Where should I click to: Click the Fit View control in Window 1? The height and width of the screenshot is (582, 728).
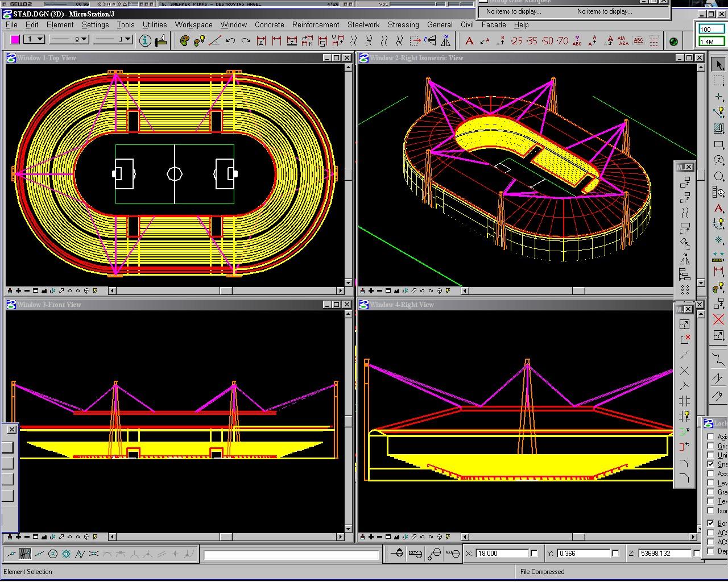coord(44,290)
